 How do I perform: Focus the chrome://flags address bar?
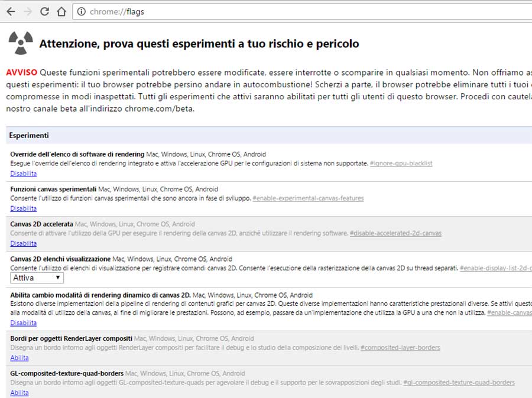coord(302,12)
